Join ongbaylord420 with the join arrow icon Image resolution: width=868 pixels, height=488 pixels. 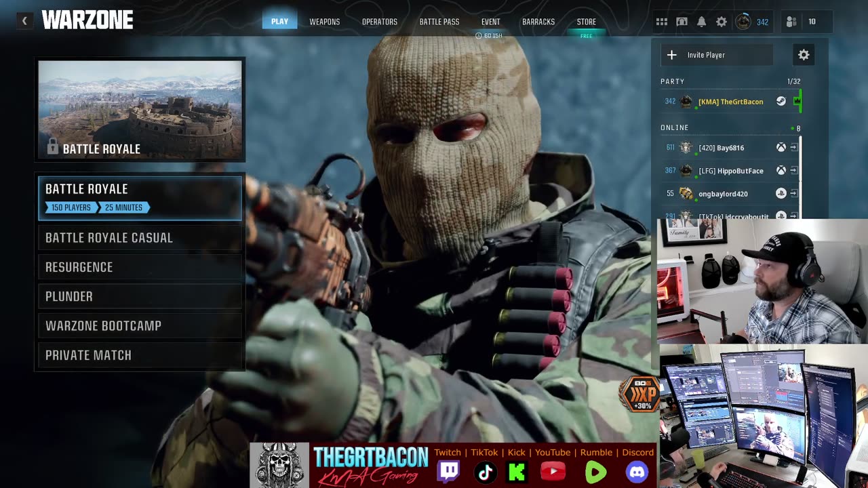(x=793, y=193)
